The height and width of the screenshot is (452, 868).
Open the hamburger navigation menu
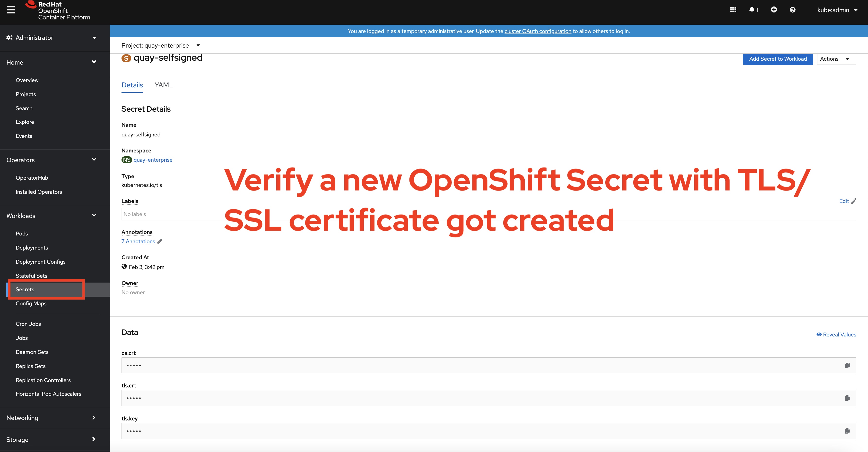pyautogui.click(x=11, y=10)
